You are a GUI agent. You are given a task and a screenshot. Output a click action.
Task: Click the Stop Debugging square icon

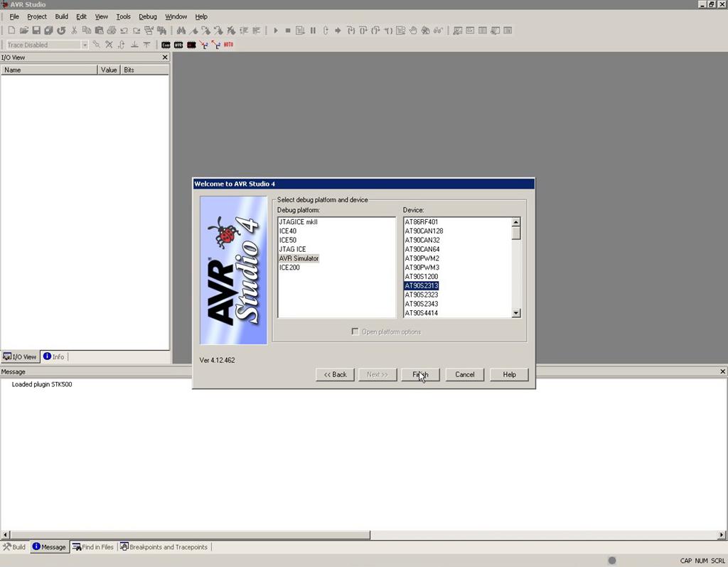pyautogui.click(x=288, y=31)
